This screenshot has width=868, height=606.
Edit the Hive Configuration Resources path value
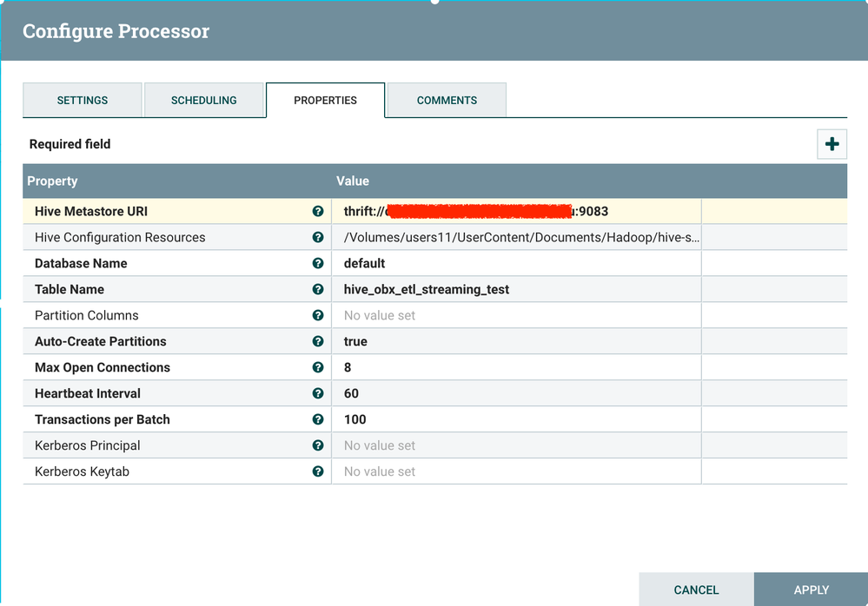point(516,237)
